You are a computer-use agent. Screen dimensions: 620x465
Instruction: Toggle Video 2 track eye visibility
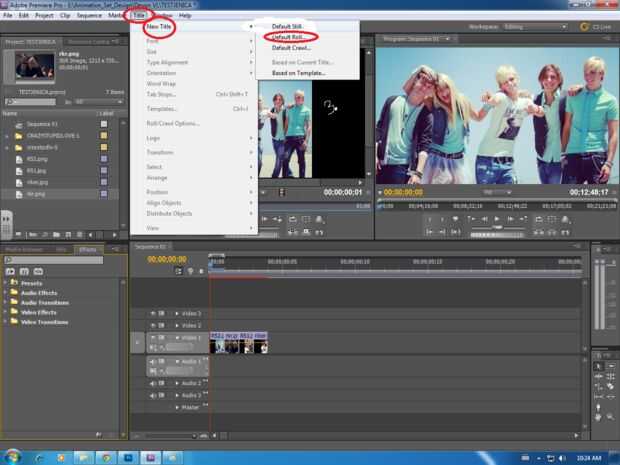coord(153,325)
